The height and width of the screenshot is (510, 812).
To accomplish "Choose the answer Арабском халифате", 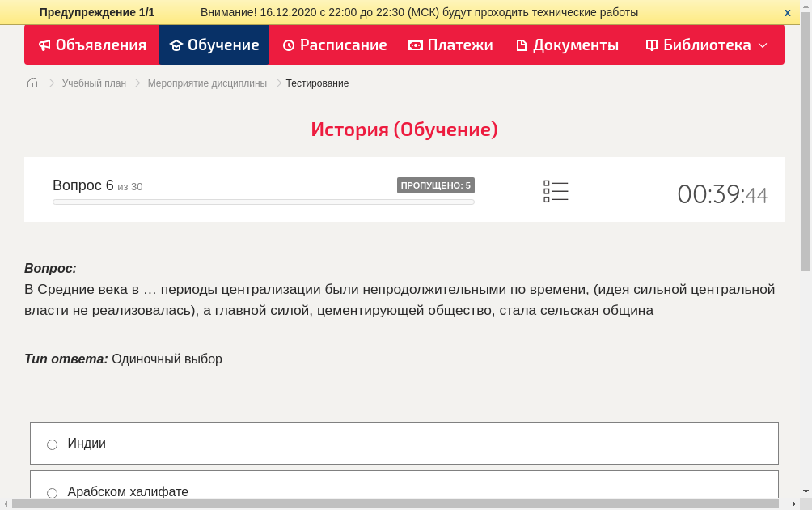I will (x=52, y=492).
